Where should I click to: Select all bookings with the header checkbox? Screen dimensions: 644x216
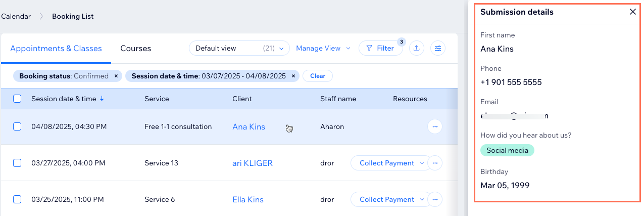pyautogui.click(x=17, y=99)
